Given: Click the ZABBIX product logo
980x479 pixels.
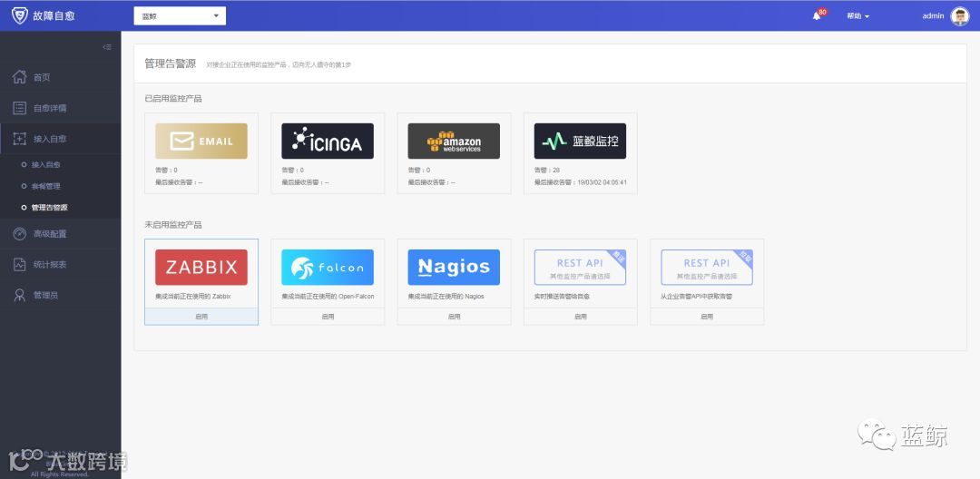Looking at the screenshot, I should (201, 268).
